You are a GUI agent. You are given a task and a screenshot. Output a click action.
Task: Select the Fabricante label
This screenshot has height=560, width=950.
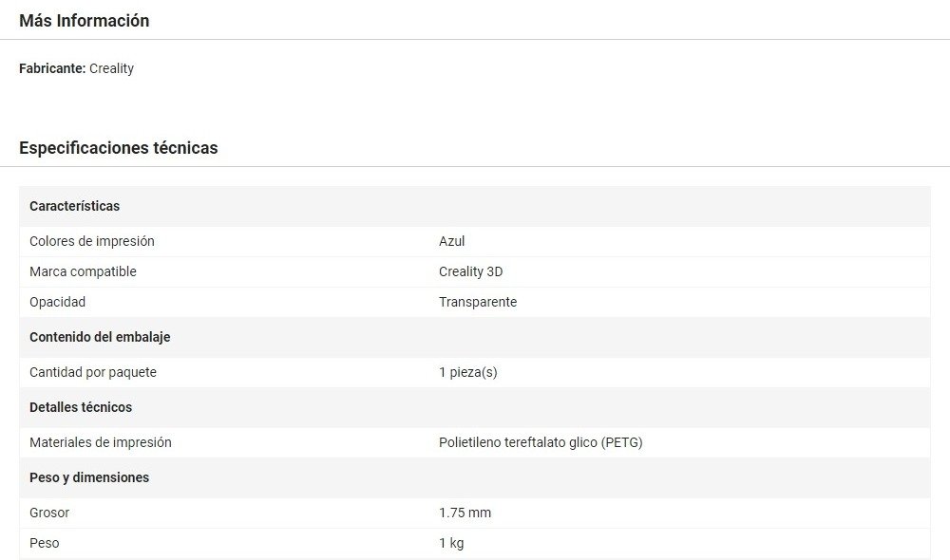tap(52, 68)
